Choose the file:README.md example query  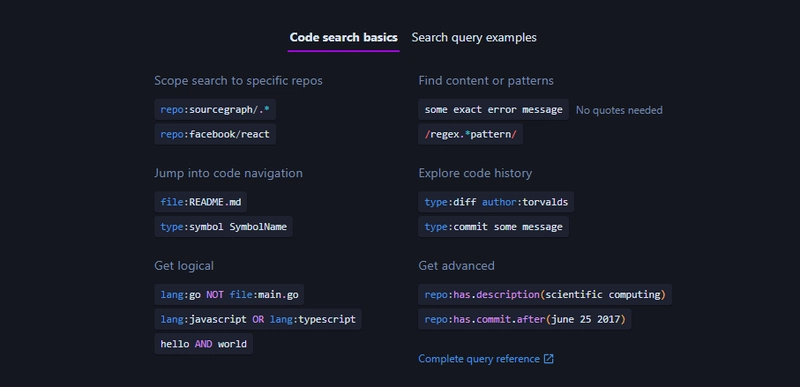click(x=201, y=202)
